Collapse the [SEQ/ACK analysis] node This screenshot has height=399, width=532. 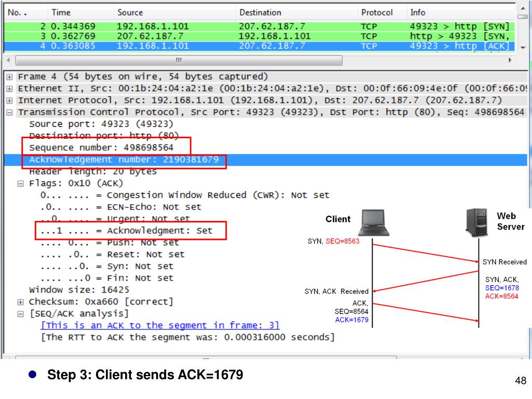pos(20,314)
